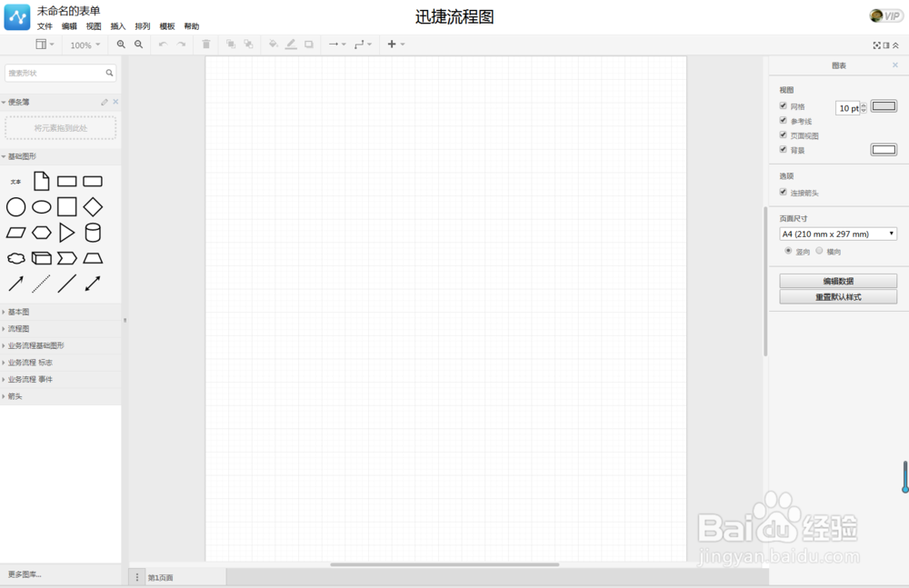Click the pencil edit icon of 便条簿
The width and height of the screenshot is (909, 588).
coord(105,102)
